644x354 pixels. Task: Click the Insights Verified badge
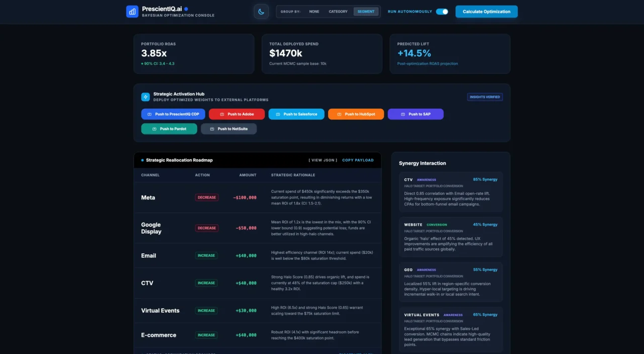(485, 97)
